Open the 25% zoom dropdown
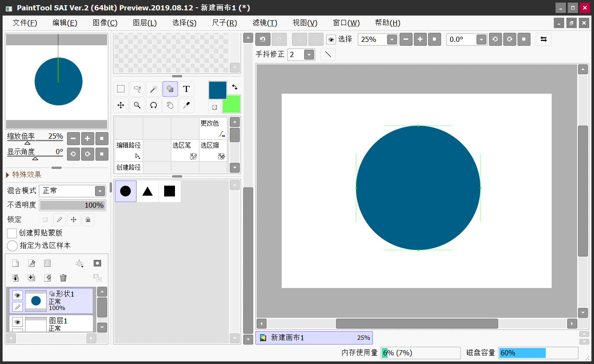This screenshot has width=594, height=364. point(392,39)
